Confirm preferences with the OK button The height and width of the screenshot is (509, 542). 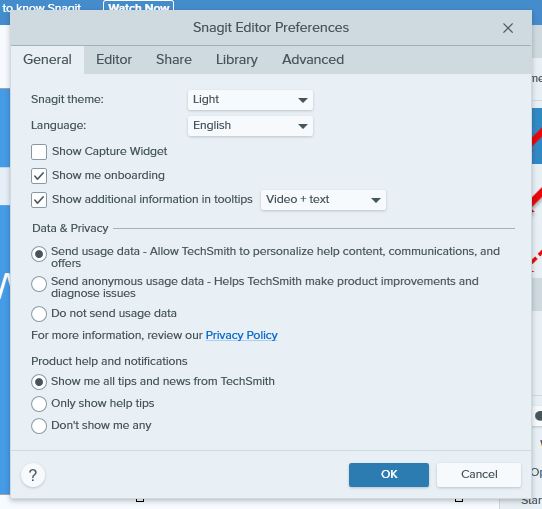pos(389,474)
